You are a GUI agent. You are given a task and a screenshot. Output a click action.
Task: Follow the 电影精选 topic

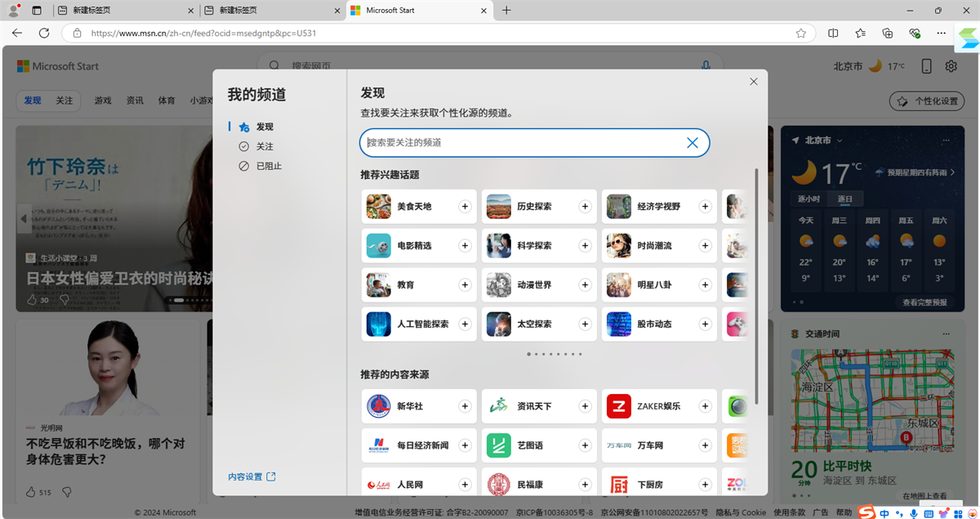click(x=465, y=246)
